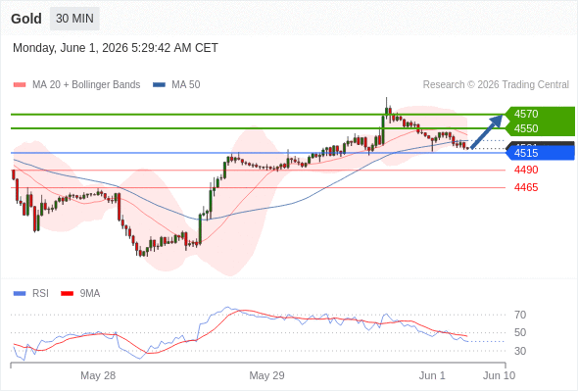Click the green 4550 resistance price tag

(540, 128)
